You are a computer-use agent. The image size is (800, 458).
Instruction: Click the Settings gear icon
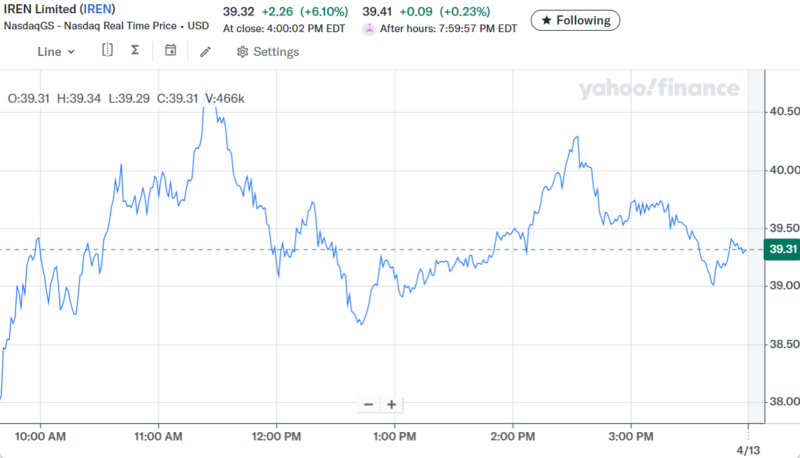(242, 52)
